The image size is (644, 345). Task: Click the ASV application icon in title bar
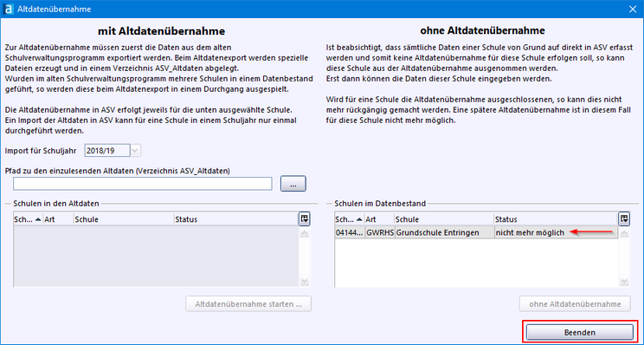point(8,9)
